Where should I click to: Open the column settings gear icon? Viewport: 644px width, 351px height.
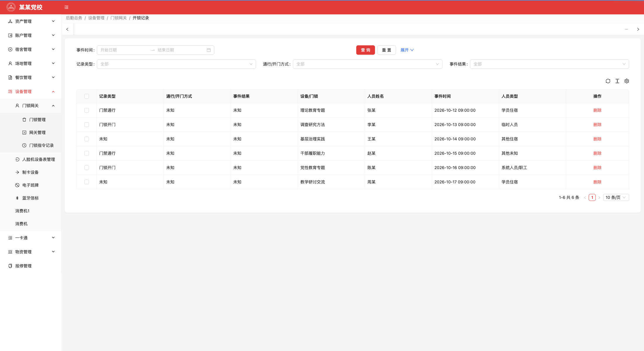[x=627, y=81]
